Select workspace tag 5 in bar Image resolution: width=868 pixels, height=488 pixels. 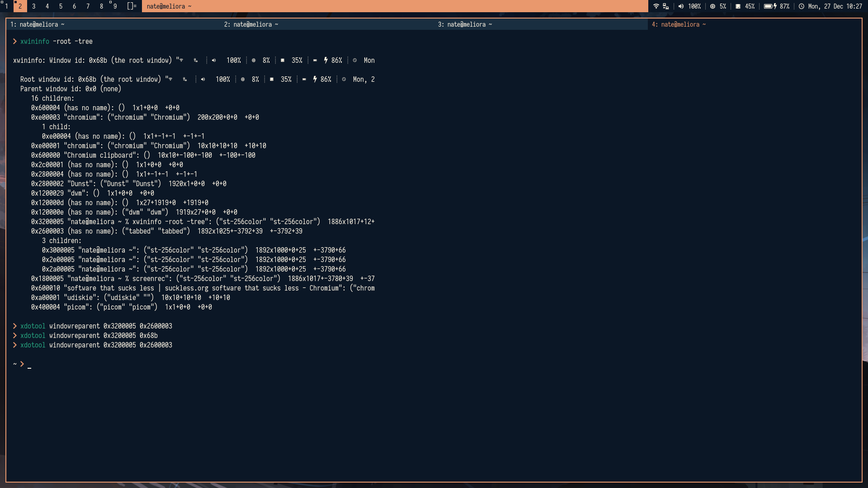(61, 6)
